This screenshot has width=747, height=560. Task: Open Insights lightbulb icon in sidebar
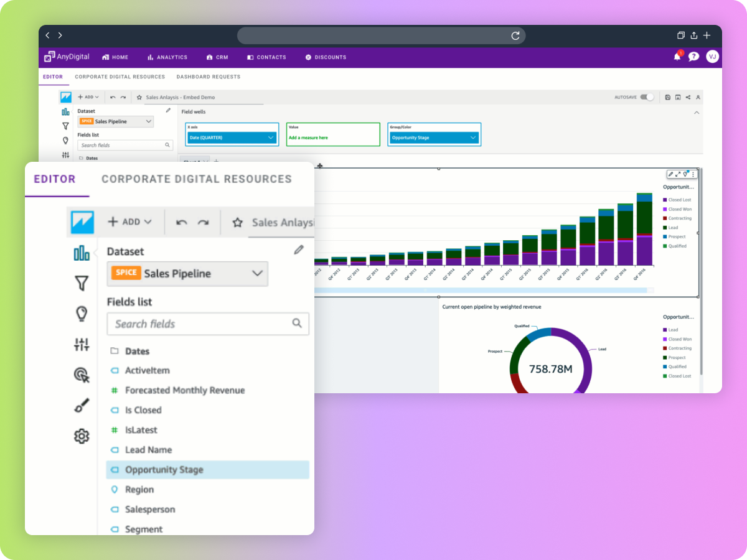click(82, 314)
